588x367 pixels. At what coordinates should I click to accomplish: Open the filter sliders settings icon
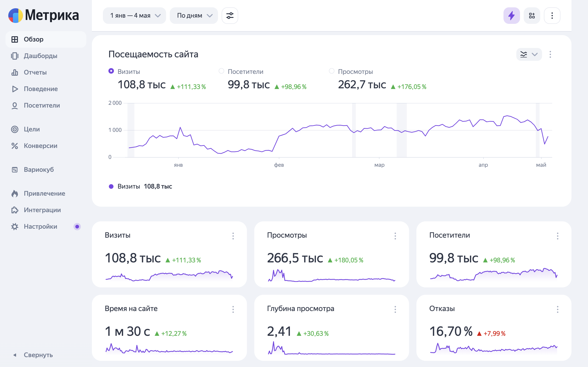[x=230, y=16]
